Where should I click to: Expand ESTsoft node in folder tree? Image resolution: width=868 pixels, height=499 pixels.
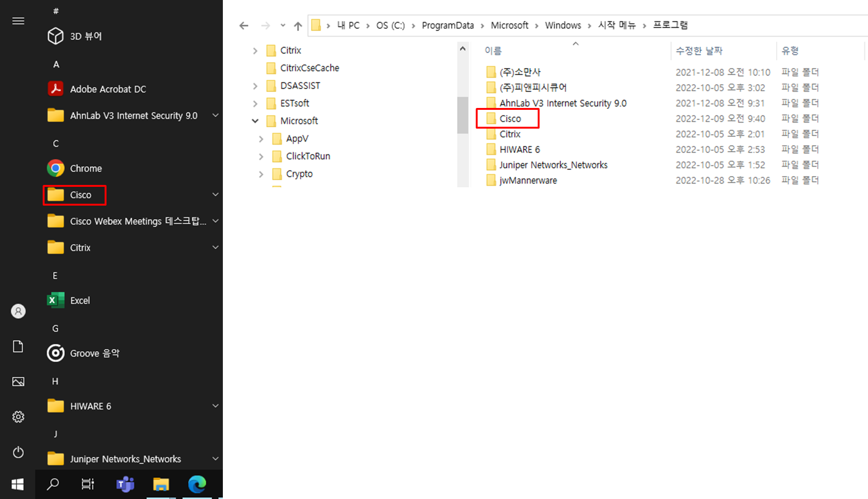[255, 103]
